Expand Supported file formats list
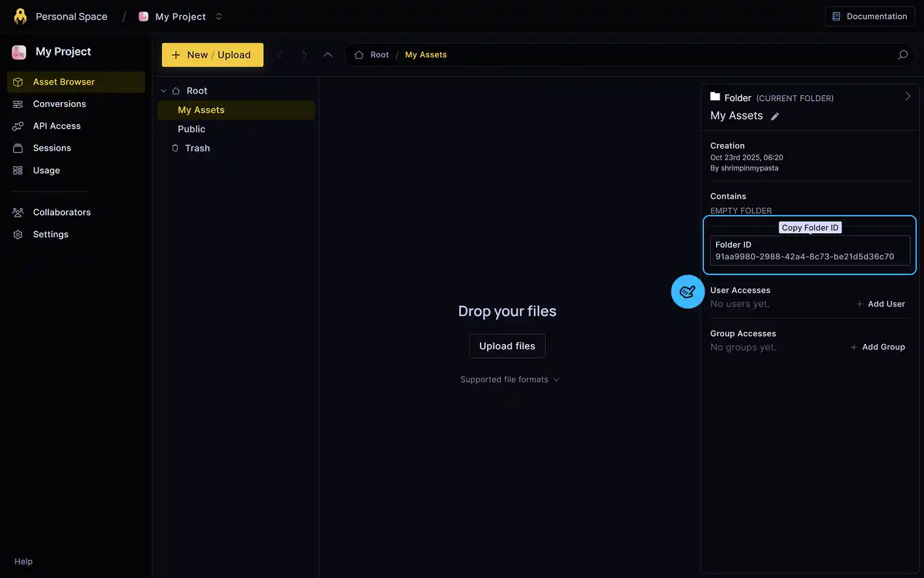Image resolution: width=924 pixels, height=578 pixels. (509, 380)
